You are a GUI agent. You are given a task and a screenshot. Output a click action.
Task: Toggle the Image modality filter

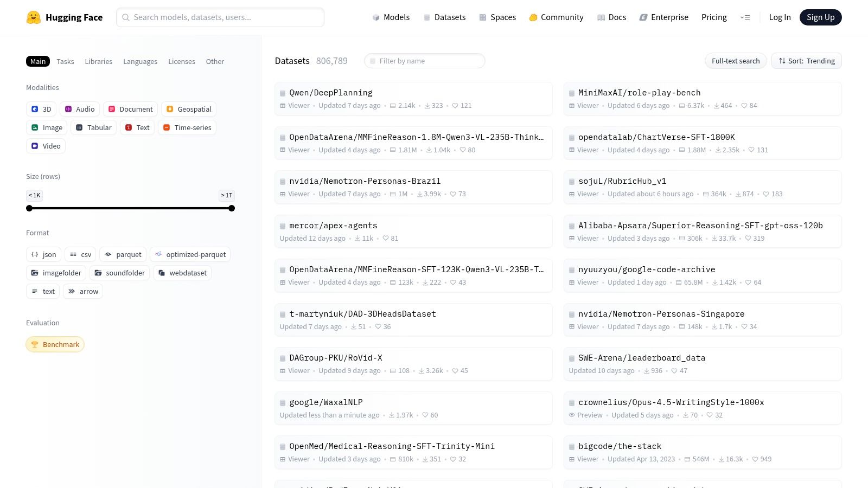click(x=35, y=127)
